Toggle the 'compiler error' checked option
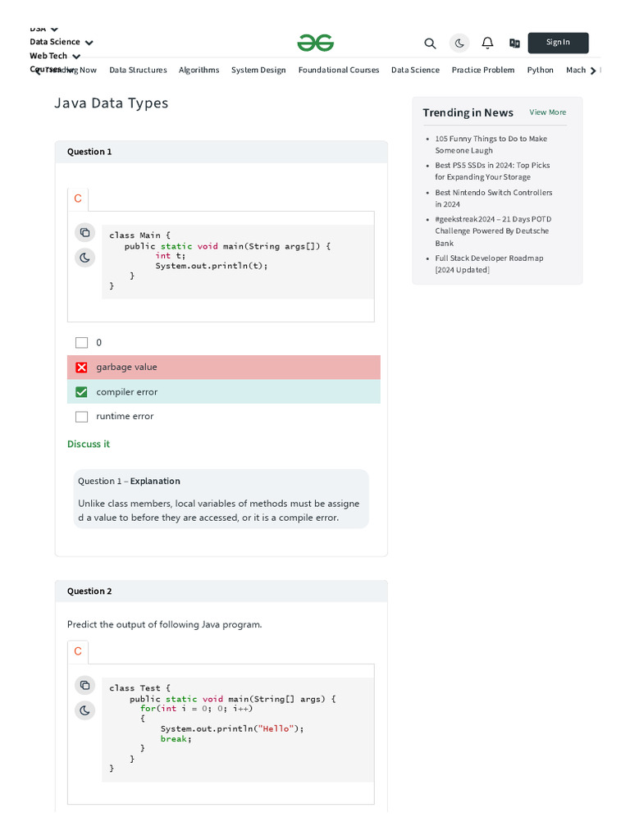Image resolution: width=630 pixels, height=840 pixels. [x=81, y=392]
